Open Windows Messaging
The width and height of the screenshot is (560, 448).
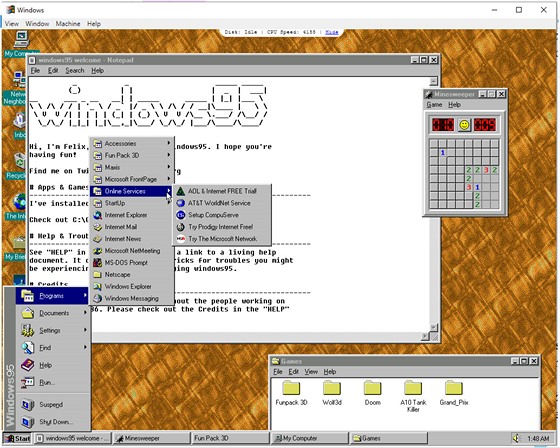132,298
